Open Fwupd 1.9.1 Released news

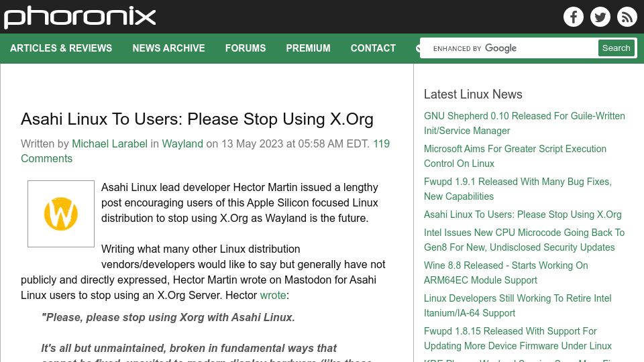point(517,189)
